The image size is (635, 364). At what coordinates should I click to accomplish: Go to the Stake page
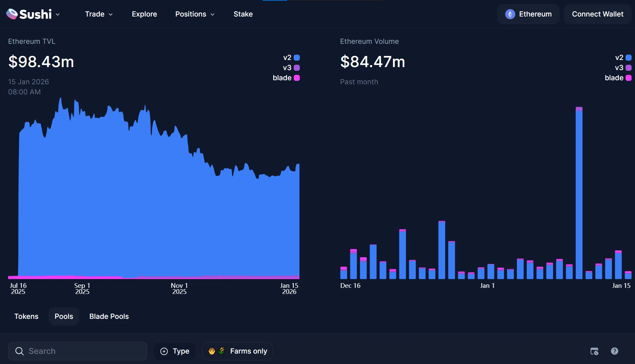243,14
